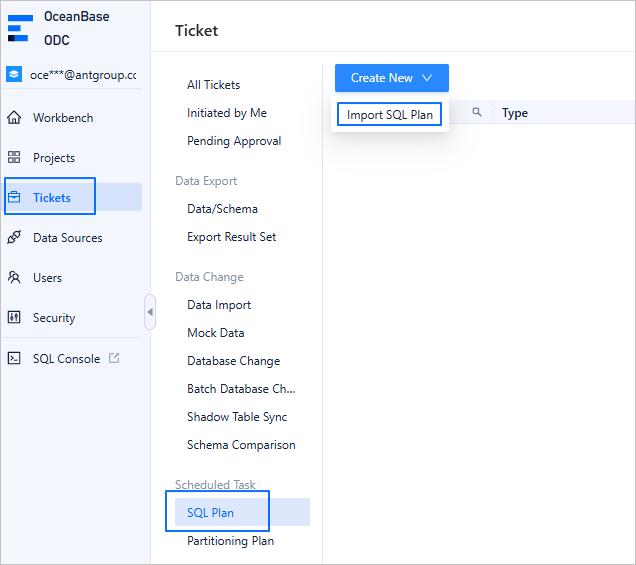Click the Type column header
The width and height of the screenshot is (636, 565).
click(515, 113)
